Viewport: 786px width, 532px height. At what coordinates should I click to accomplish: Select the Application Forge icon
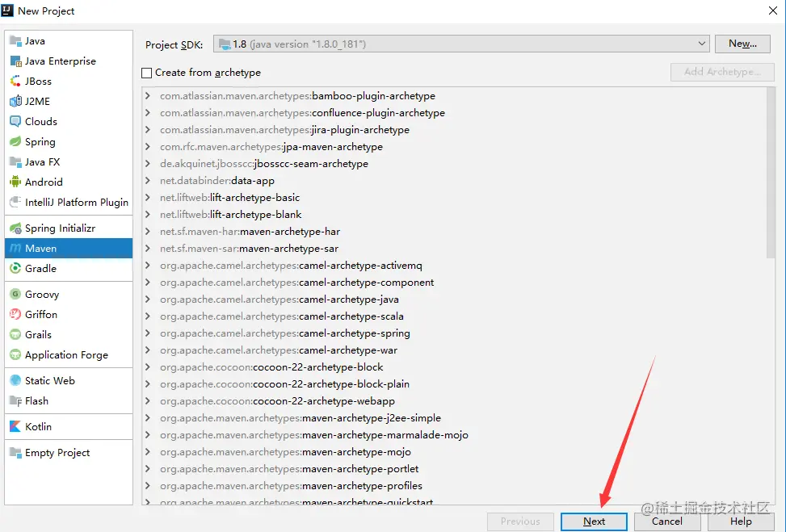(x=15, y=354)
